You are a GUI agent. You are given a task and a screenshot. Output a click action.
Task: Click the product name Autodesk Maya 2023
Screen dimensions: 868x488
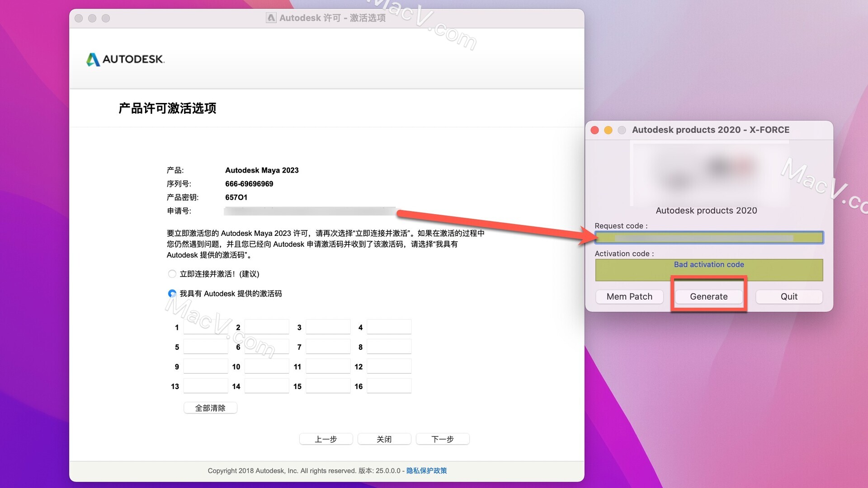(262, 170)
